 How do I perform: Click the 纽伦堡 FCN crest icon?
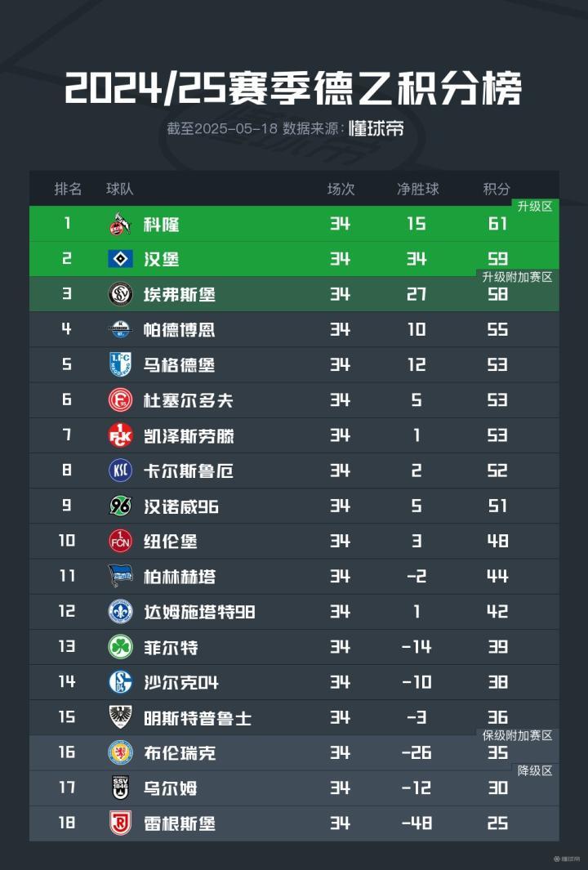[x=120, y=541]
